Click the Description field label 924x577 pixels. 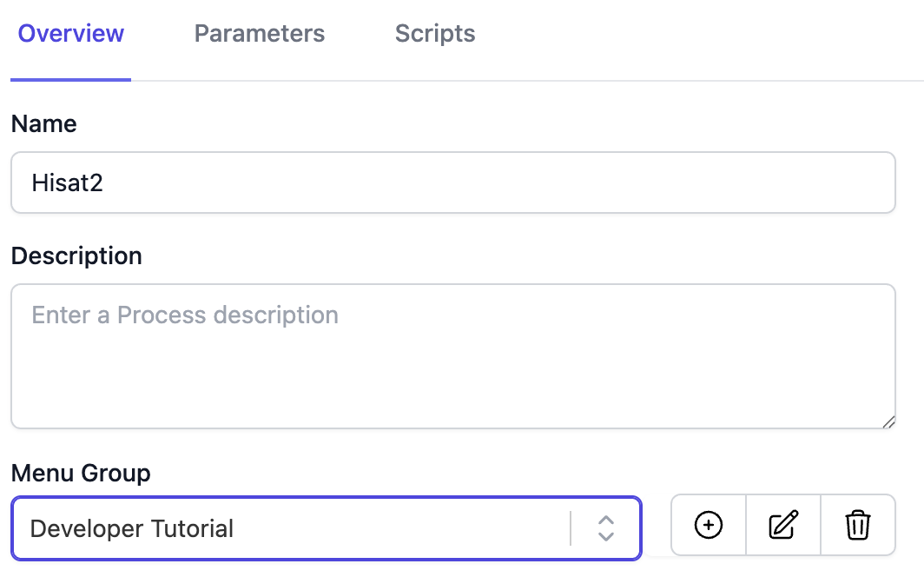click(76, 256)
